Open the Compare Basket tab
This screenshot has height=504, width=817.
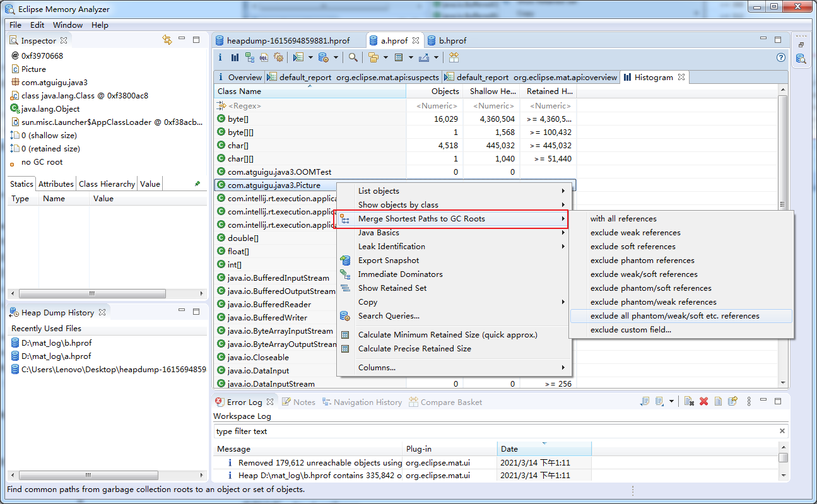click(445, 402)
